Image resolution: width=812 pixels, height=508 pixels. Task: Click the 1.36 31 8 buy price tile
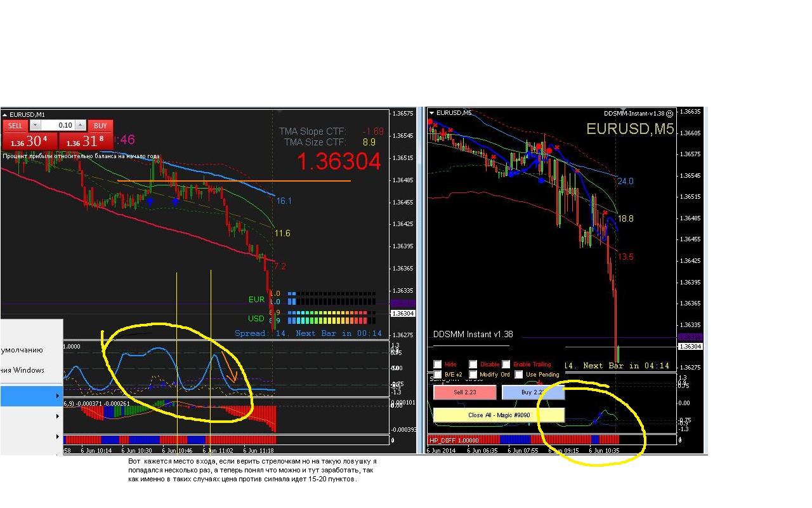point(86,142)
